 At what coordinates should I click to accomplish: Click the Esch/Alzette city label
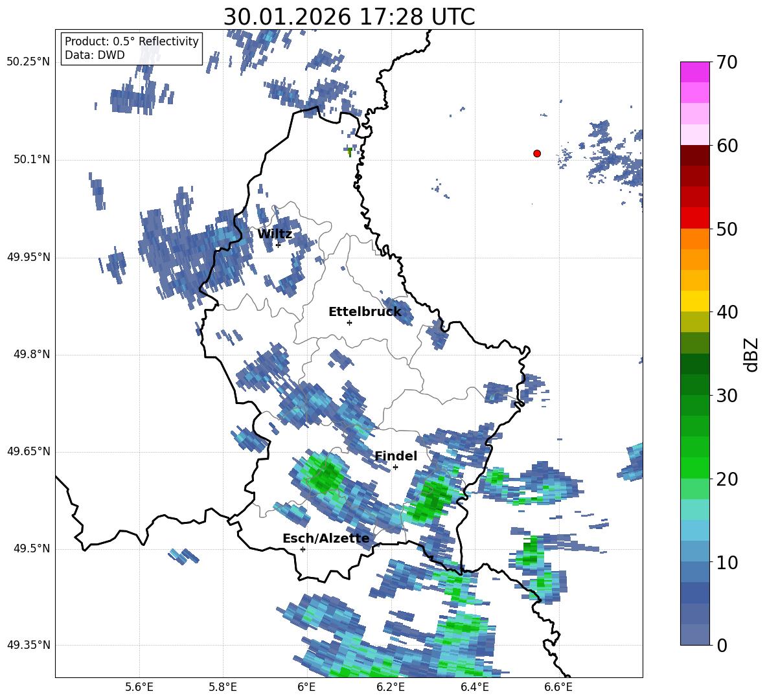coord(326,539)
